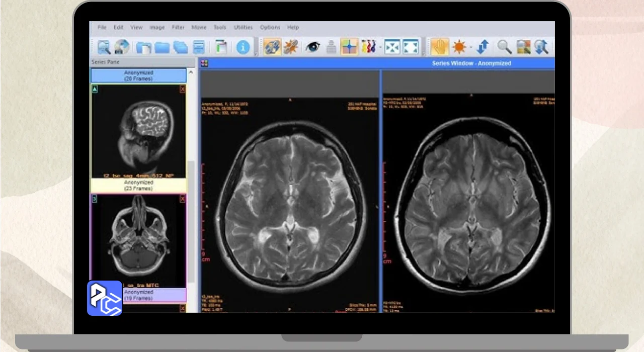The width and height of the screenshot is (644, 352).
Task: Click series pane scroll-up arrow
Action: point(191,73)
